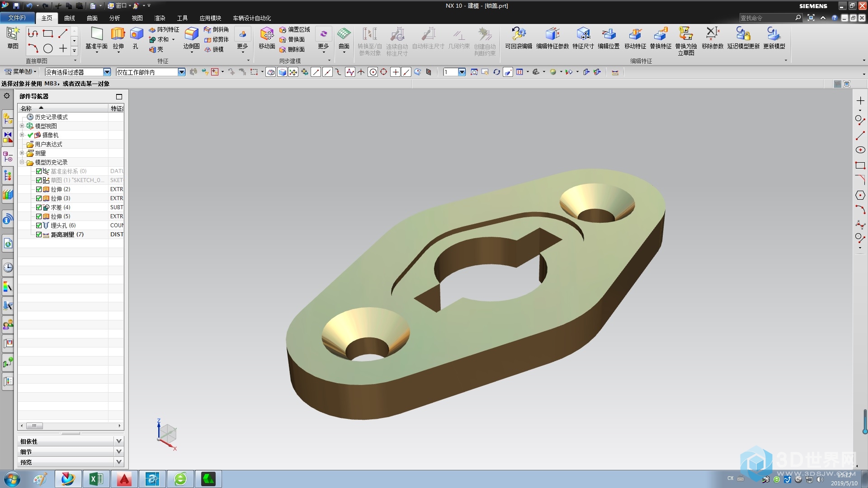Toggle the 草图 (1) SKETCH checkbox
The width and height of the screenshot is (868, 488).
point(39,180)
